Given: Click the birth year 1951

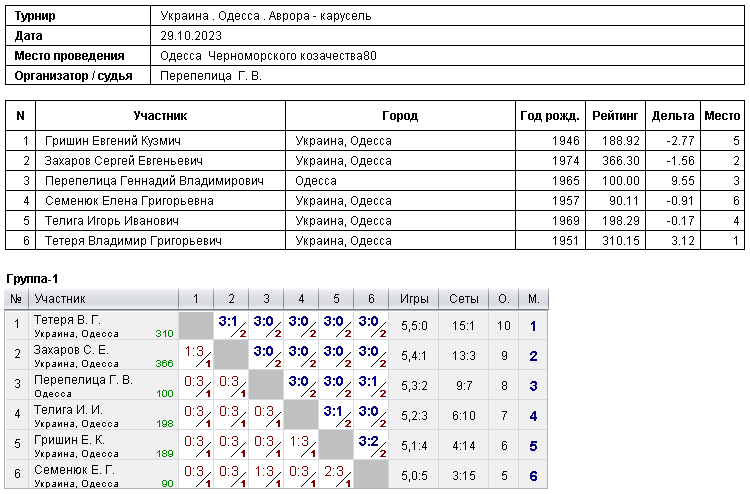Looking at the screenshot, I should pyautogui.click(x=565, y=241).
